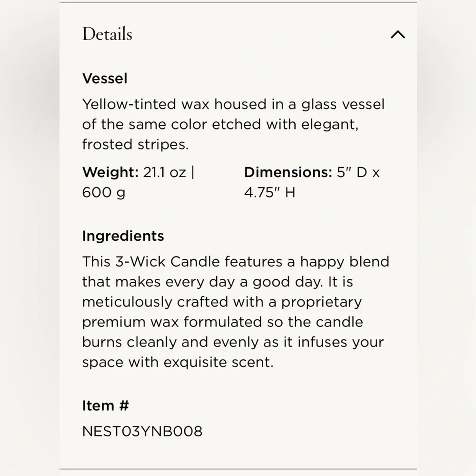The width and height of the screenshot is (476, 476).
Task: Click the Details section heading
Action: 107,34
